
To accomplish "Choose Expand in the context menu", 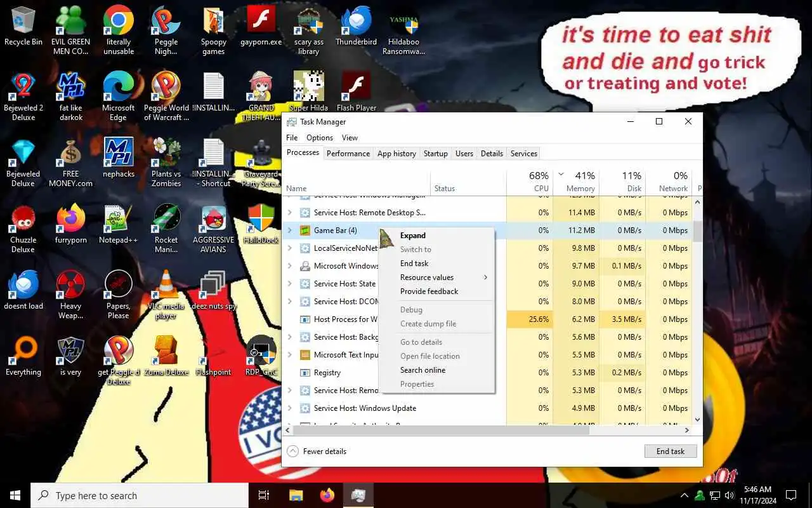I will coord(436,236).
